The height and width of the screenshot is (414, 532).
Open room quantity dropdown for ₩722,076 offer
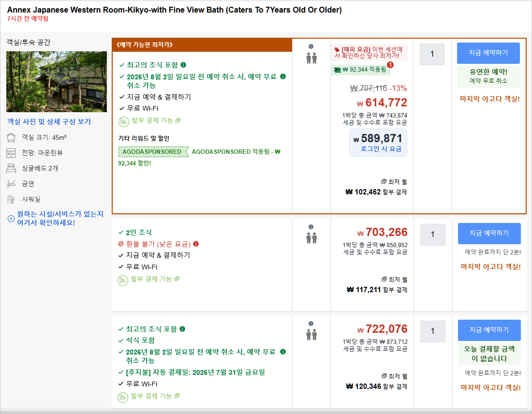(x=432, y=331)
